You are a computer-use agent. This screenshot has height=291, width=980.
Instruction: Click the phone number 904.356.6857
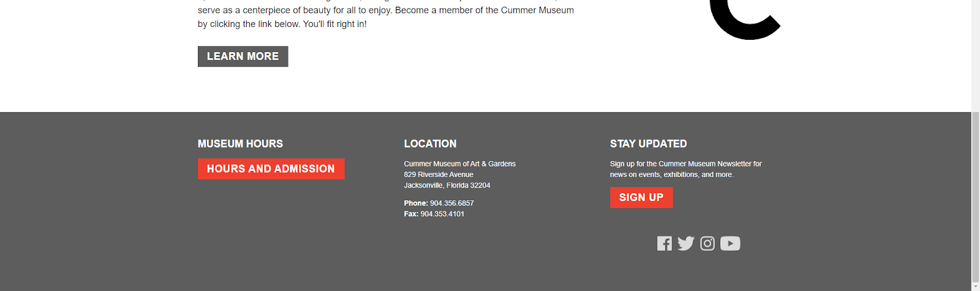coord(452,203)
